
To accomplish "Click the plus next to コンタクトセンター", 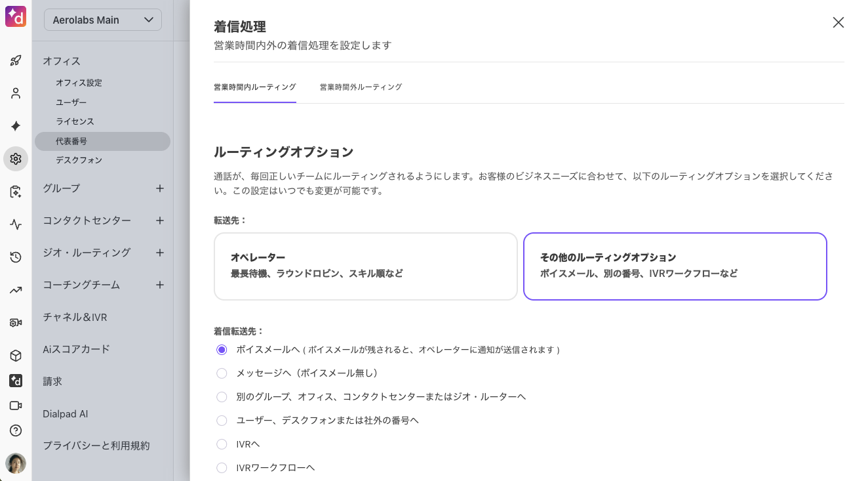I will 159,220.
